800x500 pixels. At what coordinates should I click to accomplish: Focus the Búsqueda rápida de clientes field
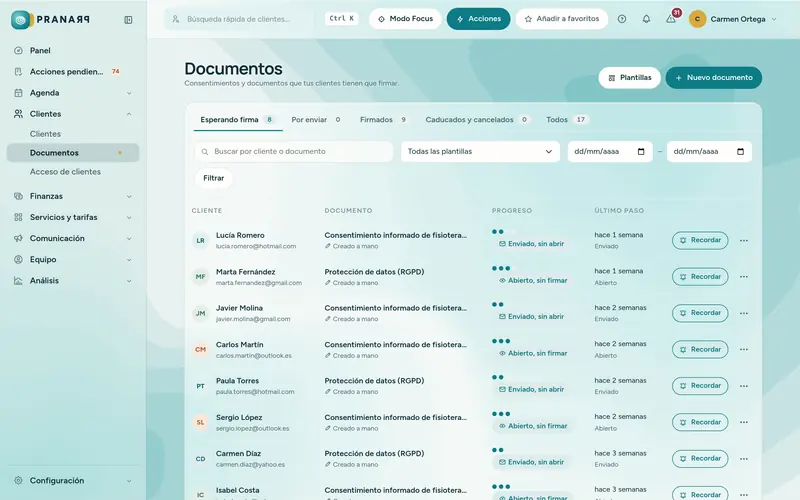pyautogui.click(x=239, y=19)
